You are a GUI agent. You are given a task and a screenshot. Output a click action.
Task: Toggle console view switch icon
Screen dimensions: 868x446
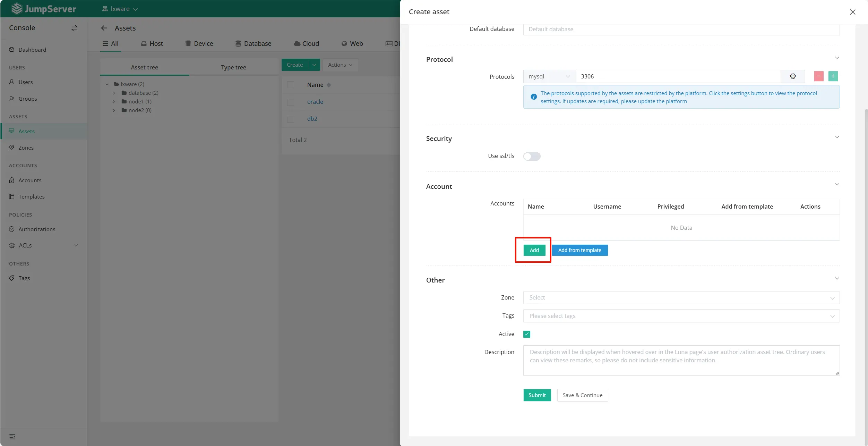pos(74,28)
